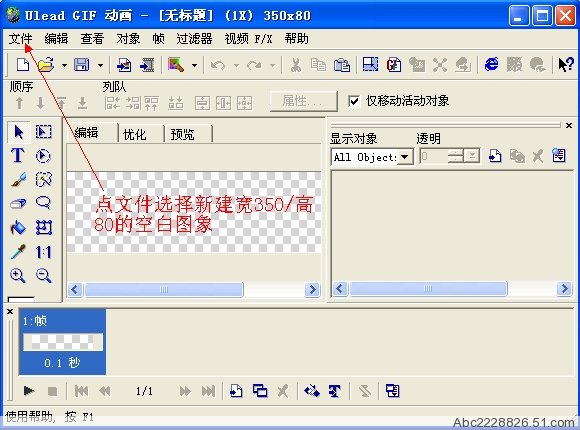Click the Canvas size icon

pyautogui.click(x=370, y=65)
